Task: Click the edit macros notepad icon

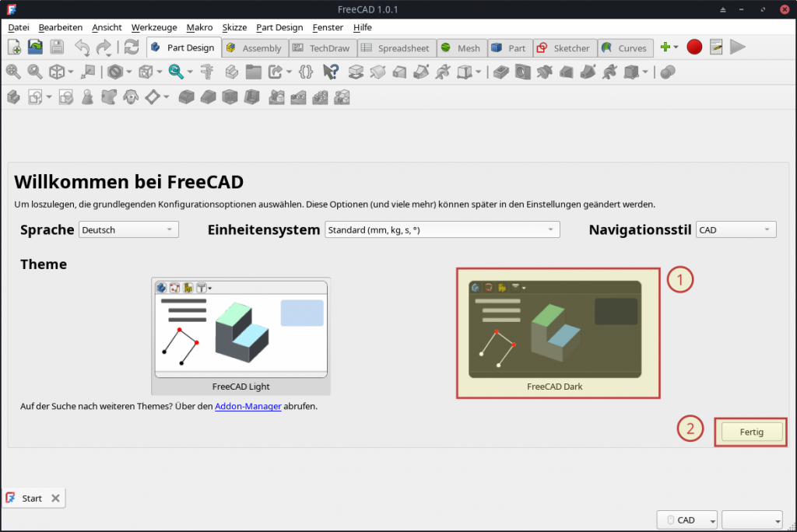Action: pyautogui.click(x=716, y=47)
